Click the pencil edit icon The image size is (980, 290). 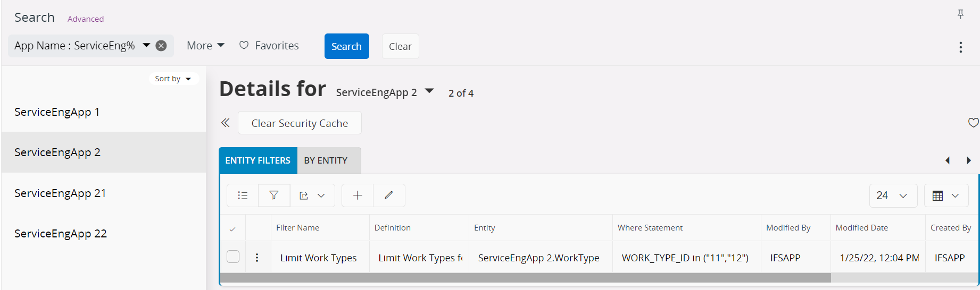tap(389, 195)
